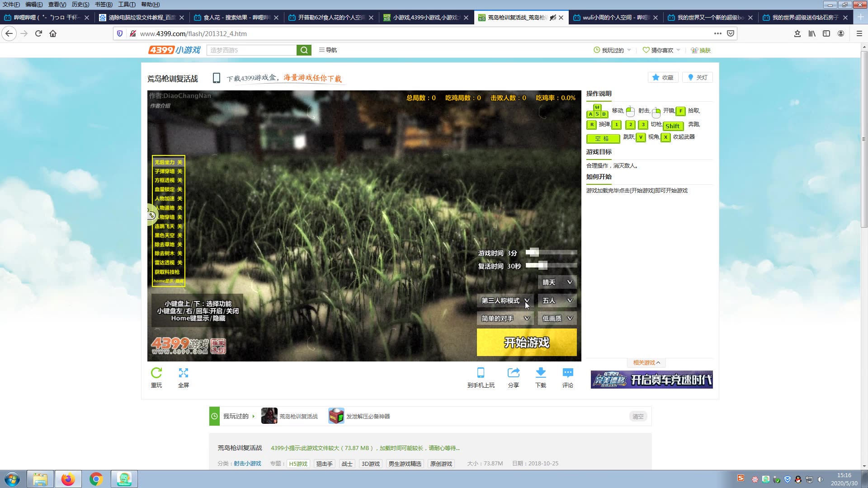Click the 评论 comment icon
The image size is (868, 488).
point(568,373)
